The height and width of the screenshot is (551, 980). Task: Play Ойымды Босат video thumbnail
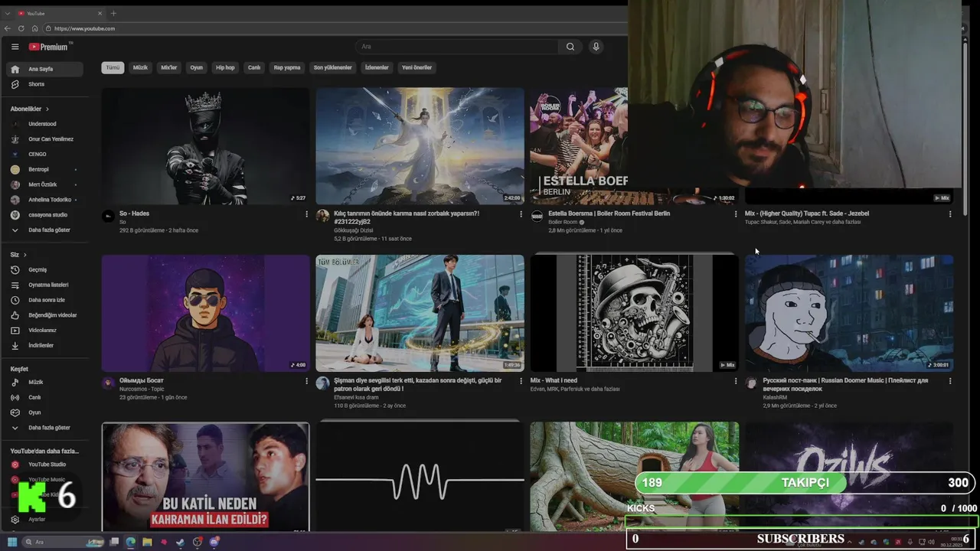(205, 313)
